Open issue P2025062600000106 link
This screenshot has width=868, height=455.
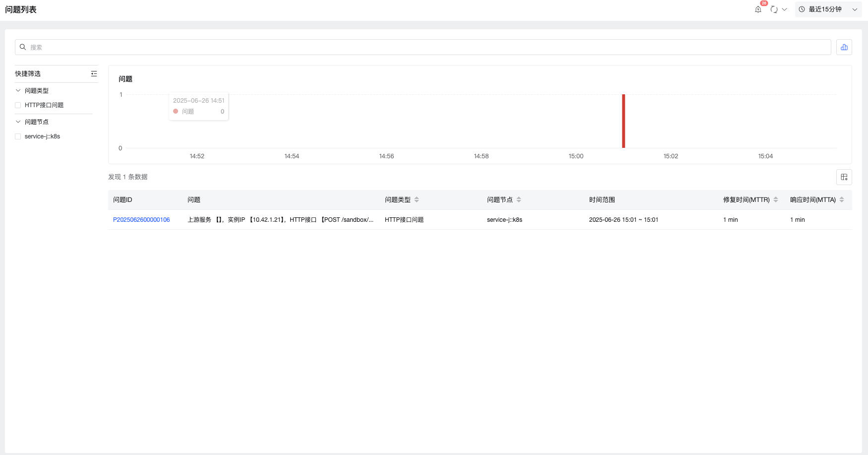pos(141,220)
